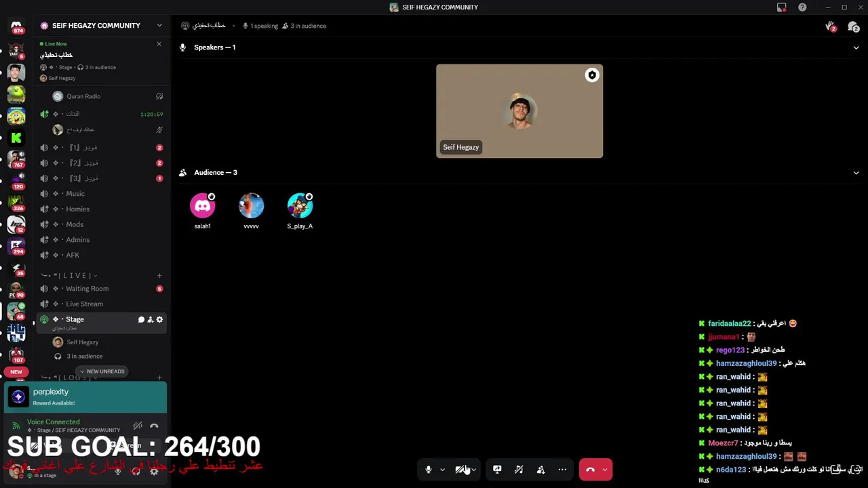Open the server with 767 badge
Viewport: 868px width, 488px height.
[x=16, y=160]
